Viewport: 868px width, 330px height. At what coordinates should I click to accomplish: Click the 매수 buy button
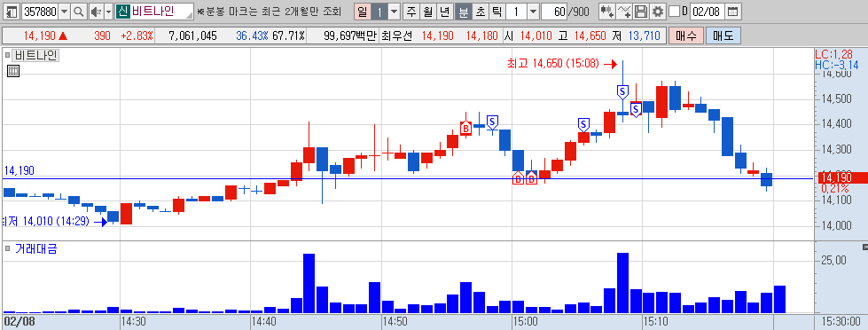coord(686,36)
